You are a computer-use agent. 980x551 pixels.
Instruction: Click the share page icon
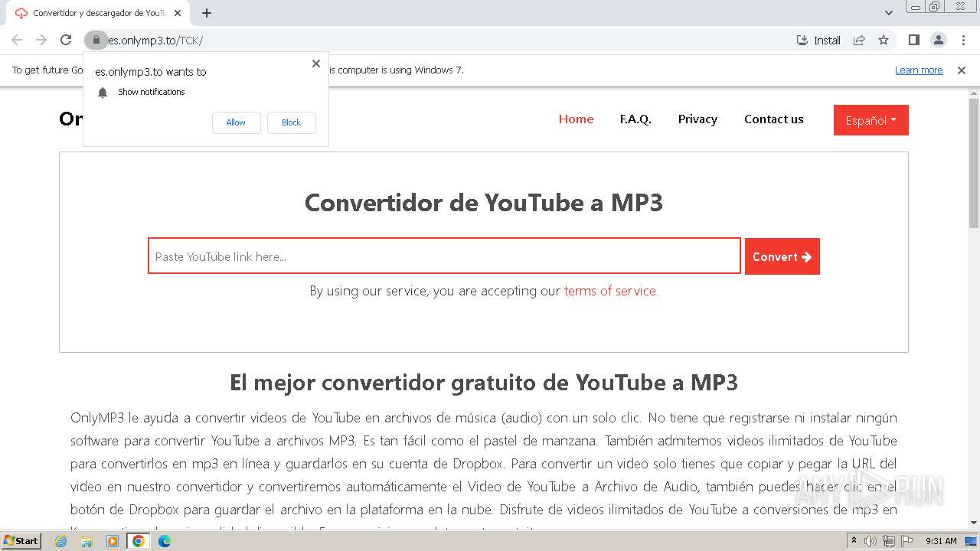point(859,40)
